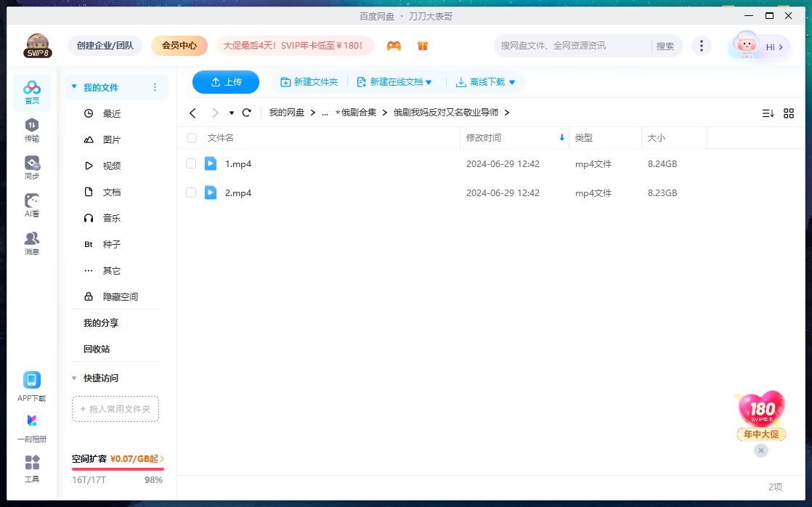Sort by 类型 column header
This screenshot has height=507, width=812.
pos(584,138)
